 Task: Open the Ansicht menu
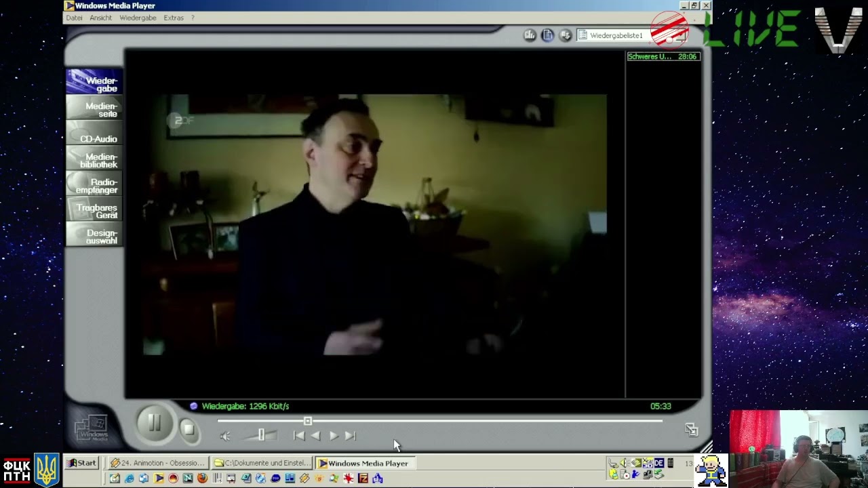[100, 18]
